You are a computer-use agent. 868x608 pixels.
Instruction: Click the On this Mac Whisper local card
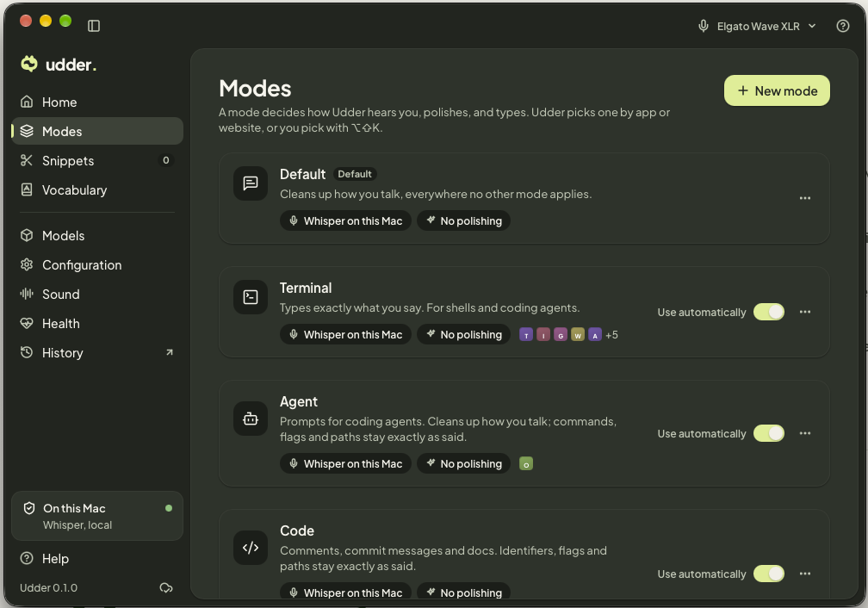click(x=97, y=516)
